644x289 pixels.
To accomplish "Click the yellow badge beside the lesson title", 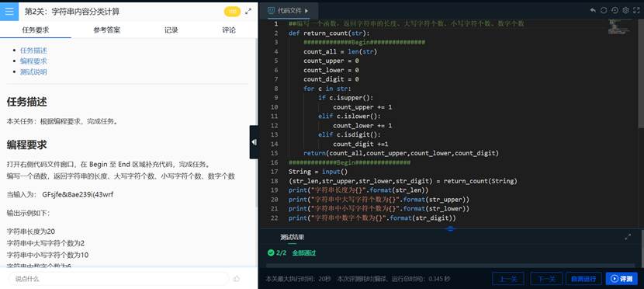I will 232,12.
